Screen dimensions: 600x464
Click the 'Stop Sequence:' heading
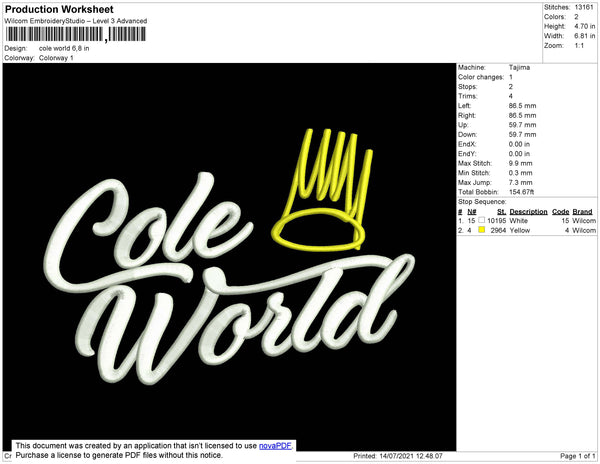point(482,202)
